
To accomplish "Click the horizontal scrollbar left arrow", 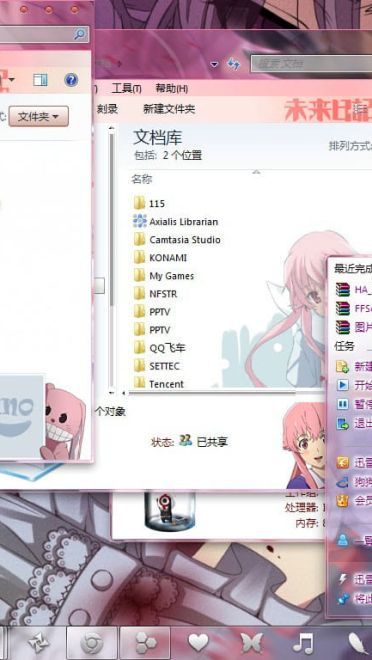I will coord(124,392).
